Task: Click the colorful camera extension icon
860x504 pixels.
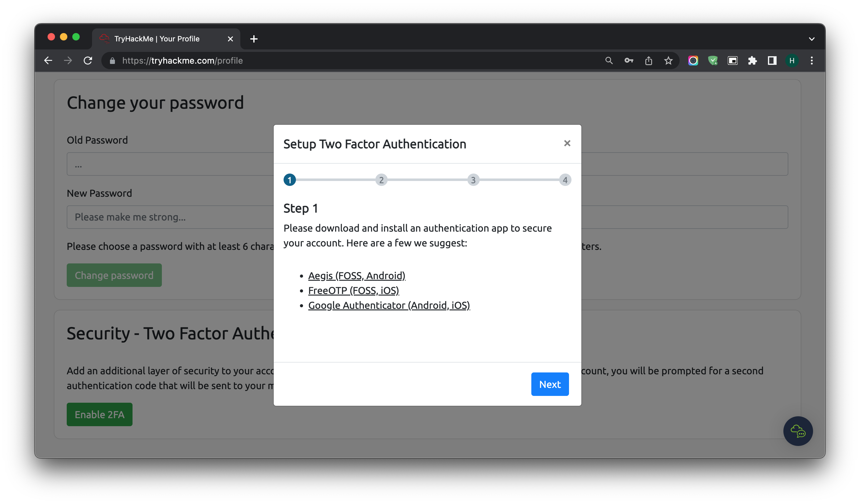Action: tap(693, 61)
